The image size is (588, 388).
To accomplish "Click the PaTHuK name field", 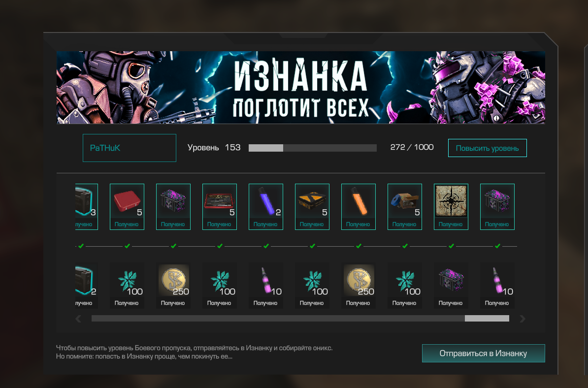I will pyautogui.click(x=130, y=148).
